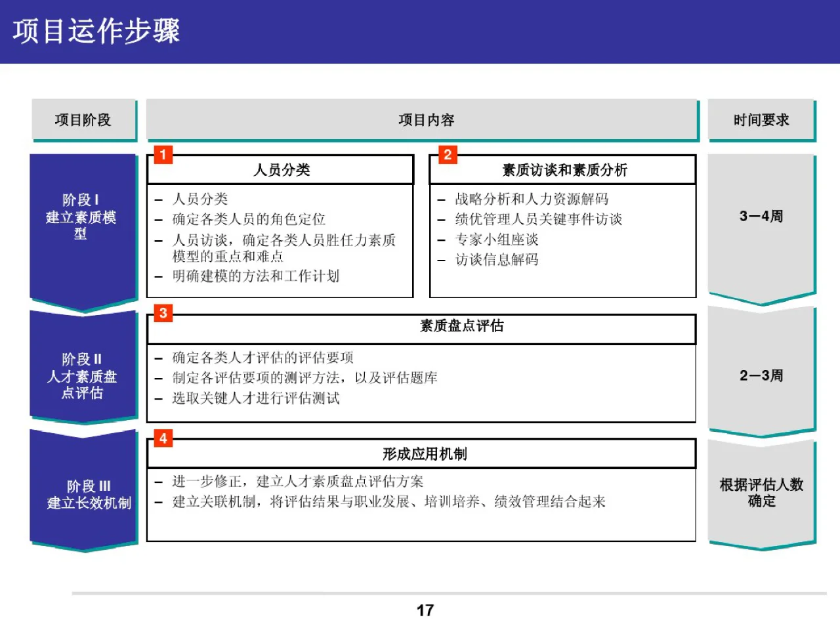Click the 项目阶段 header cell
This screenshot has height=630, width=840.
83,120
